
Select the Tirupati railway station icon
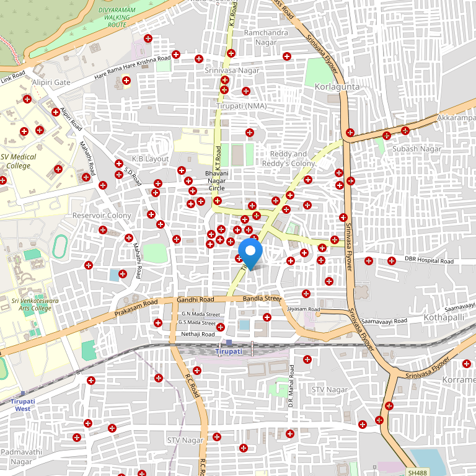[229, 343]
